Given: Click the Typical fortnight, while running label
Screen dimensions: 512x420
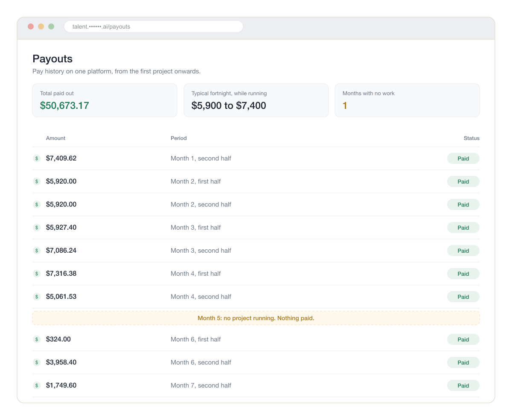Looking at the screenshot, I should (229, 93).
